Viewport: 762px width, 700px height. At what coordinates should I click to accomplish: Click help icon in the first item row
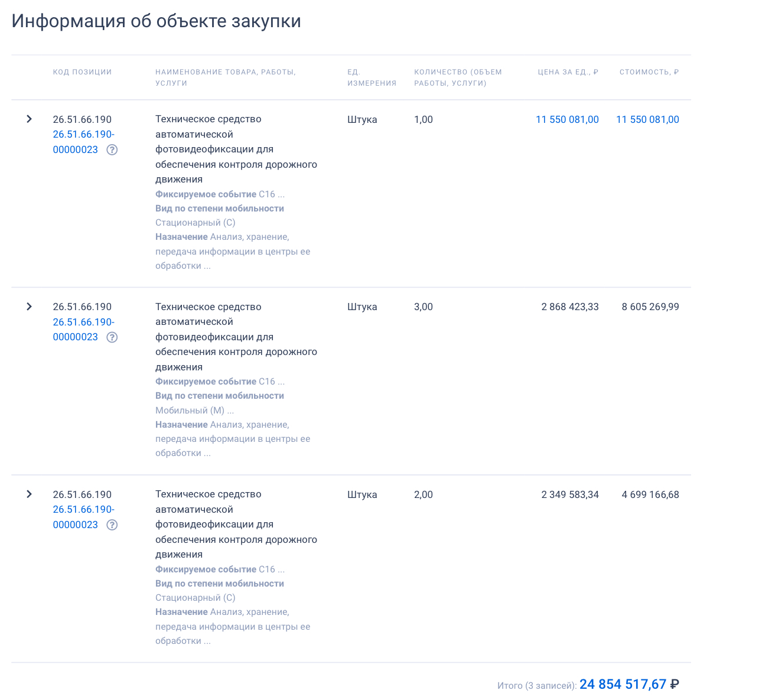click(112, 150)
